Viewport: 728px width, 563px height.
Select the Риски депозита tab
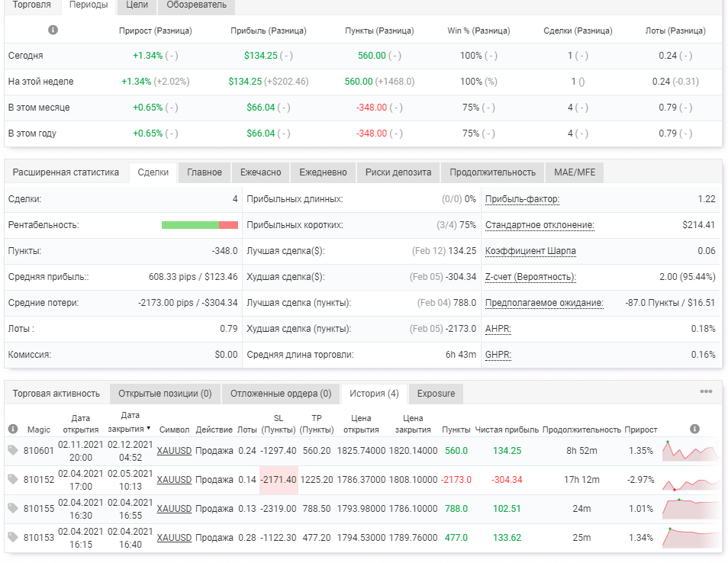pyautogui.click(x=398, y=172)
